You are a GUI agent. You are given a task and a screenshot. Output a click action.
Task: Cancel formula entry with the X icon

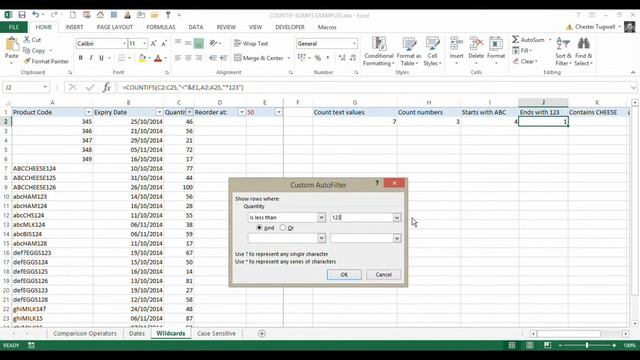click(x=73, y=87)
